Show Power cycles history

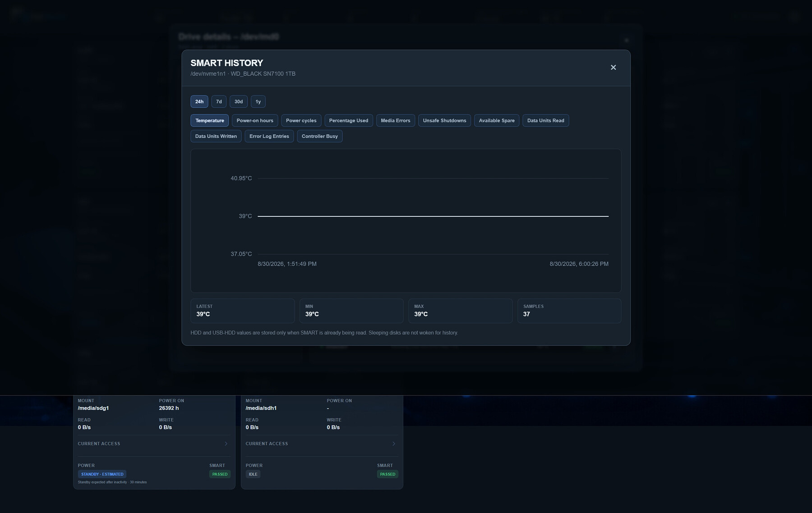(301, 120)
